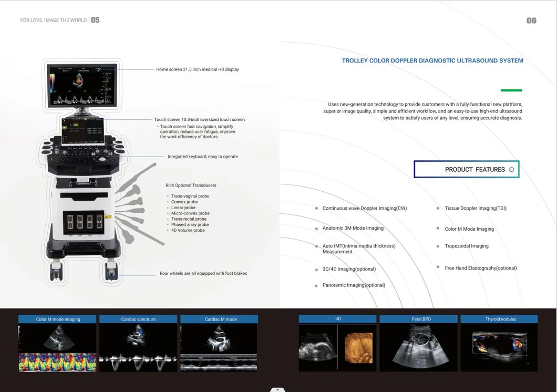
Task: Click the trolley's front foot-brake wheel
Action: click(111, 271)
